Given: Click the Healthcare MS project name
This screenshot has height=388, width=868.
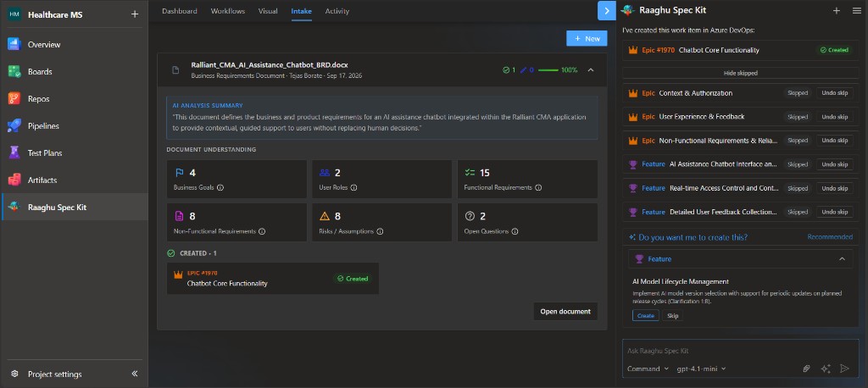Looking at the screenshot, I should [55, 15].
